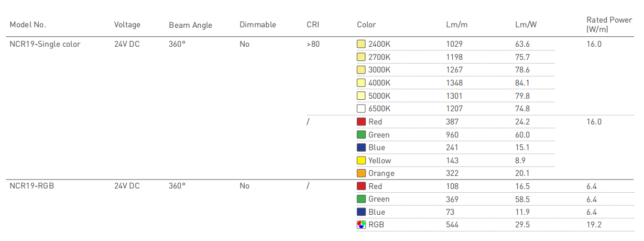
Task: Select the 84.1 Lm/W value
Action: [x=522, y=83]
